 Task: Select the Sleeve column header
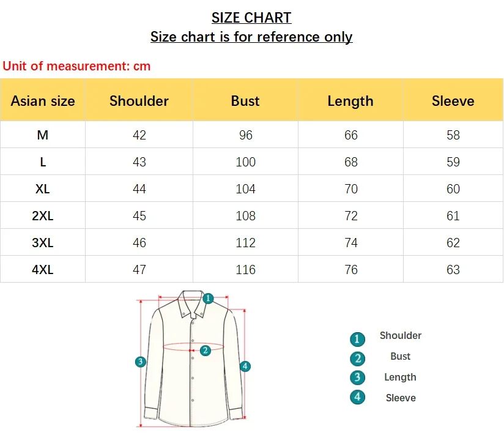tap(453, 101)
